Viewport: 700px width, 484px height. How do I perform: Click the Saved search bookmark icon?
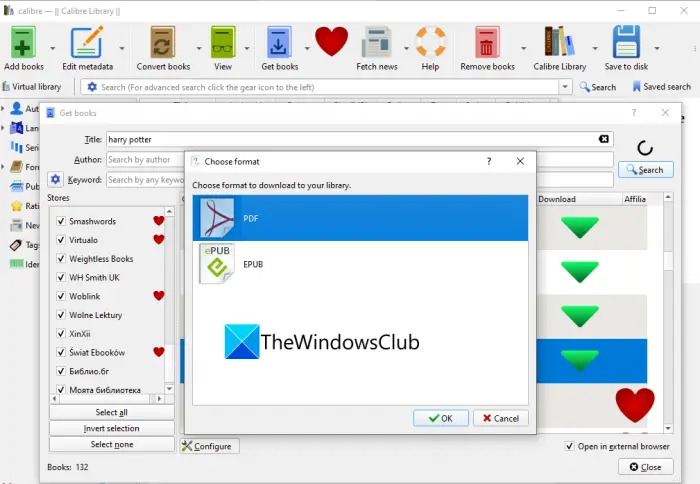coord(637,87)
